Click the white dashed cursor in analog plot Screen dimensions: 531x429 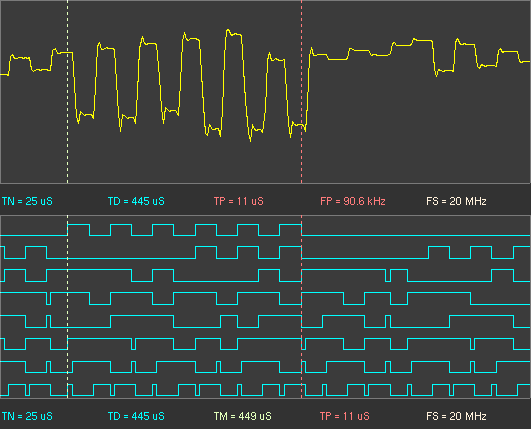click(67, 92)
